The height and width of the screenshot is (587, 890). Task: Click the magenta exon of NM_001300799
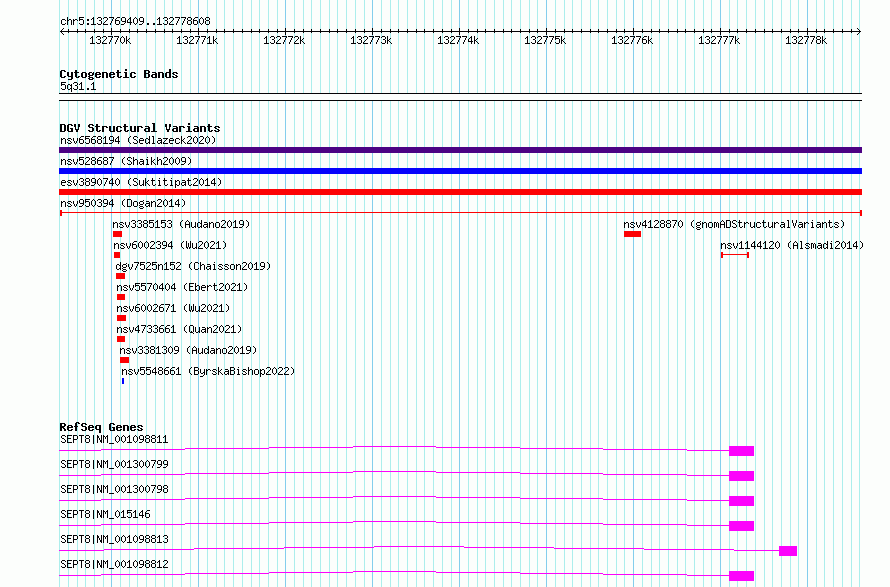click(741, 476)
